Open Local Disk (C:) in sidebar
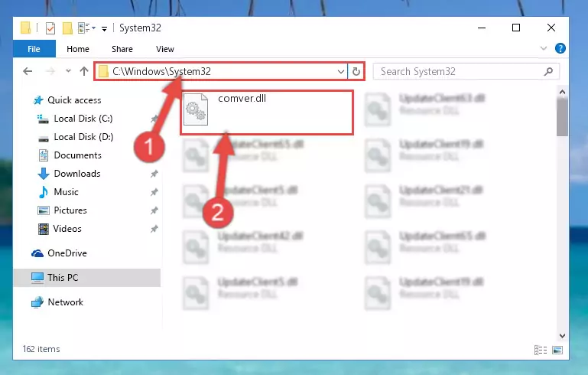Image resolution: width=588 pixels, height=375 pixels. tap(83, 119)
